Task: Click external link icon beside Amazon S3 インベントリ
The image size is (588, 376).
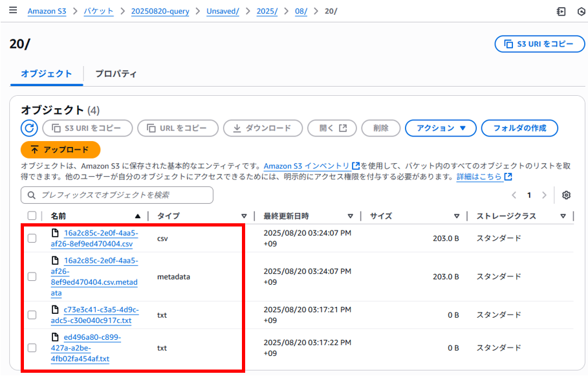Action: pyautogui.click(x=356, y=166)
